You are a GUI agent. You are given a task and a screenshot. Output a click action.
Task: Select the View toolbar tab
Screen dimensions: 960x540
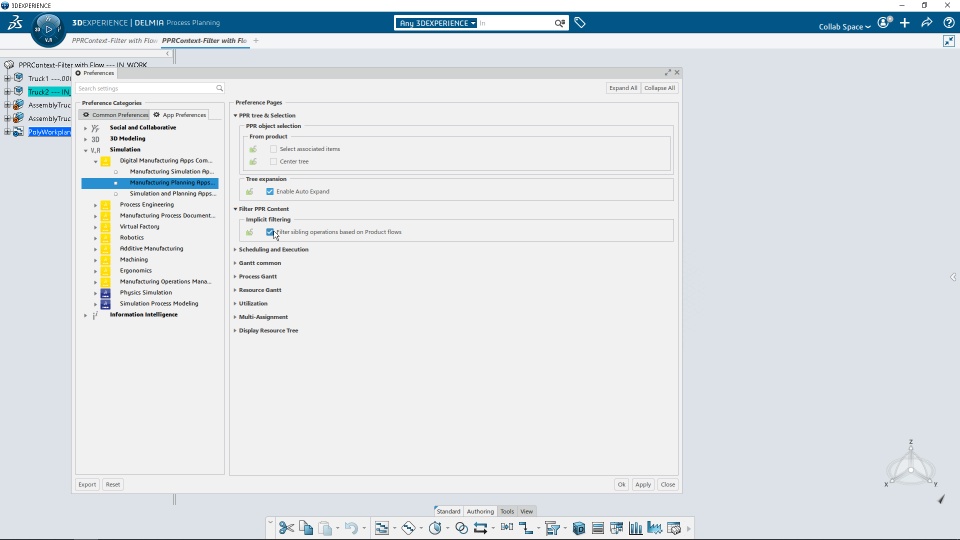(x=527, y=511)
